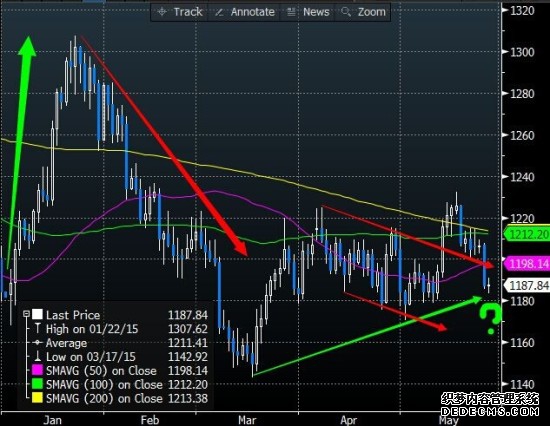Click the 1211.41 average value

tap(188, 343)
